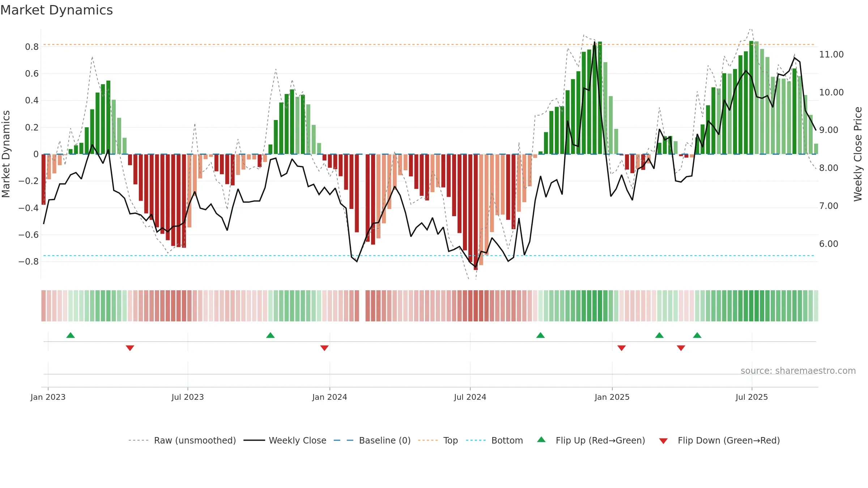868x488 pixels.
Task: Click the gray dashed line sample in the legend
Action: point(139,440)
